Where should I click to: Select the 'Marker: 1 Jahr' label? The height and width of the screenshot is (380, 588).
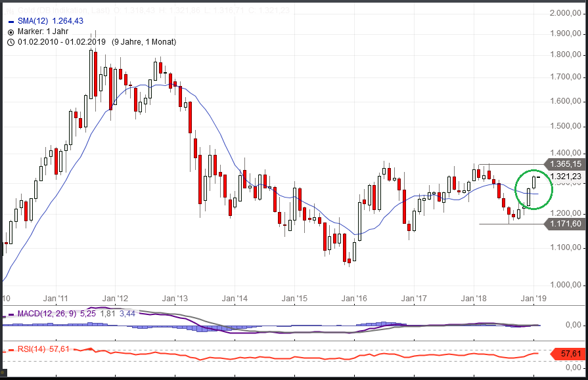point(43,32)
